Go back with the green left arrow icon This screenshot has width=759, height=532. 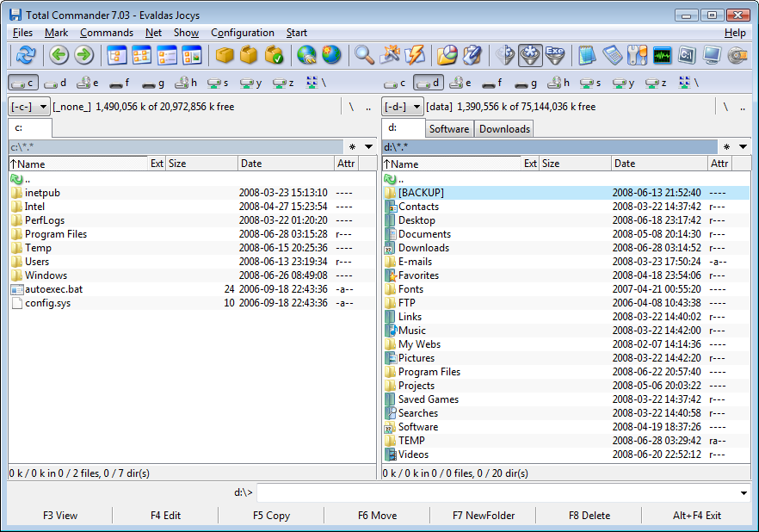point(59,55)
